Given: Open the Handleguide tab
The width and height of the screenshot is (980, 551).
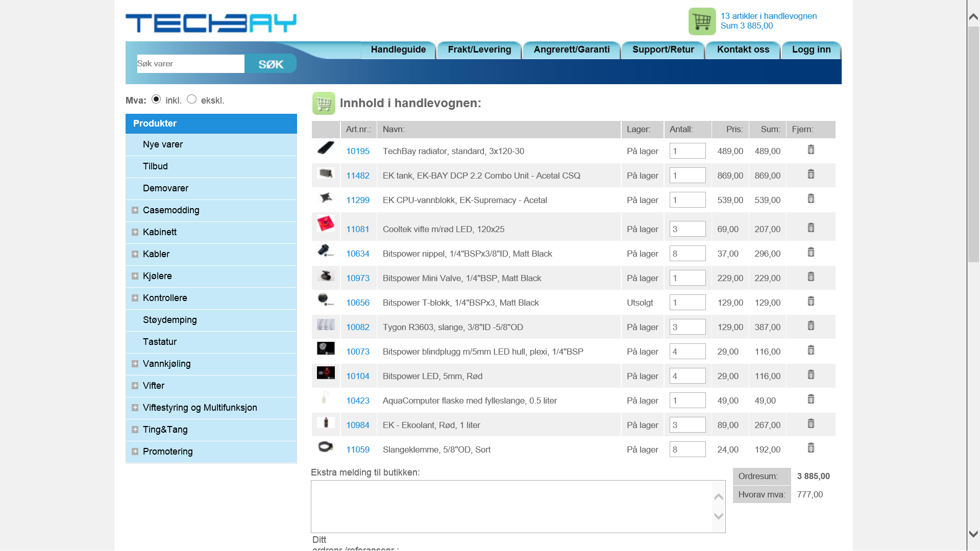Looking at the screenshot, I should (x=398, y=50).
